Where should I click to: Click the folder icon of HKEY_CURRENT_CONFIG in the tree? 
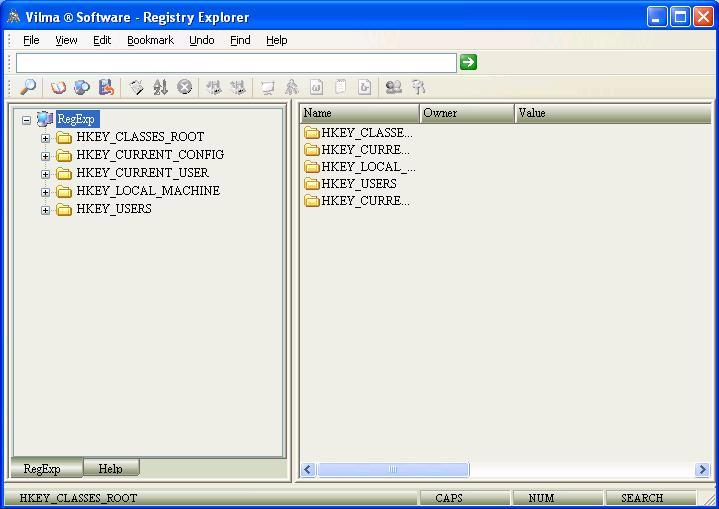(64, 155)
